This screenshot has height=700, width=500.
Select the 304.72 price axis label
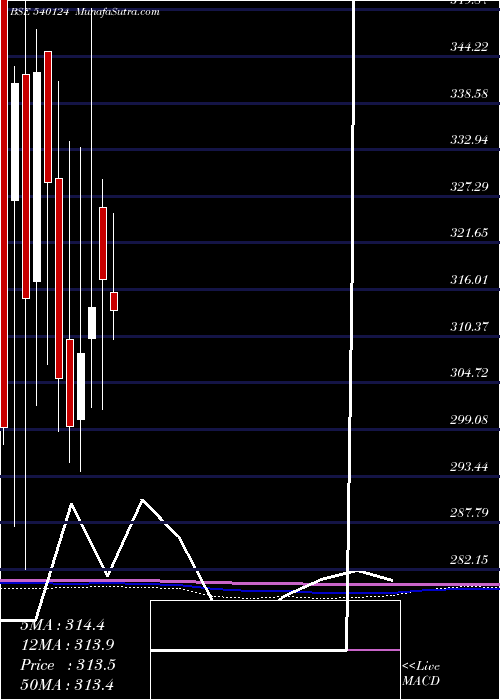click(469, 372)
